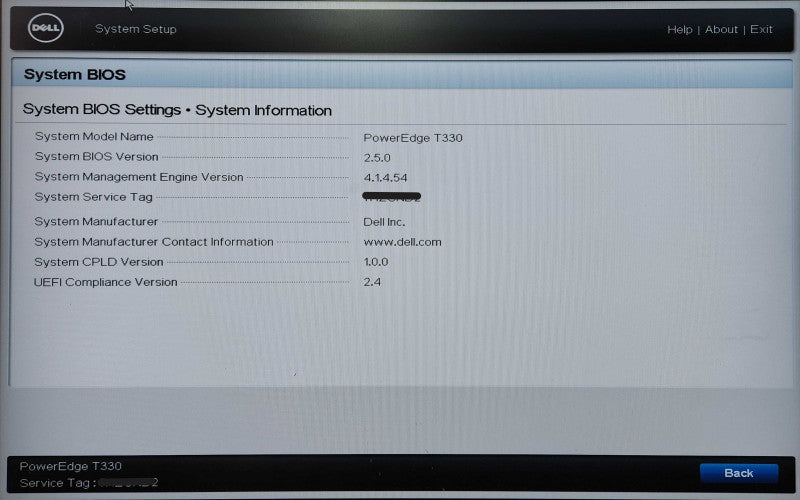The image size is (800, 500).
Task: Click the Dell Inc. value
Action: pos(384,222)
